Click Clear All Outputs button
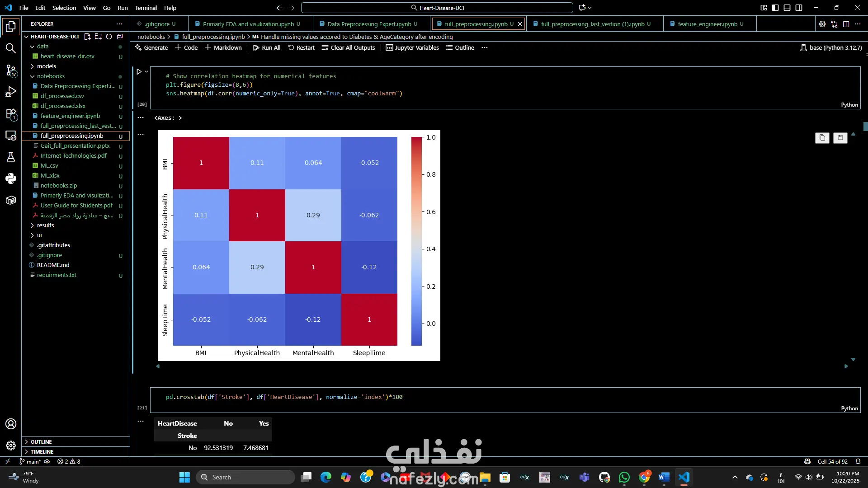This screenshot has width=868, height=488. pyautogui.click(x=348, y=47)
